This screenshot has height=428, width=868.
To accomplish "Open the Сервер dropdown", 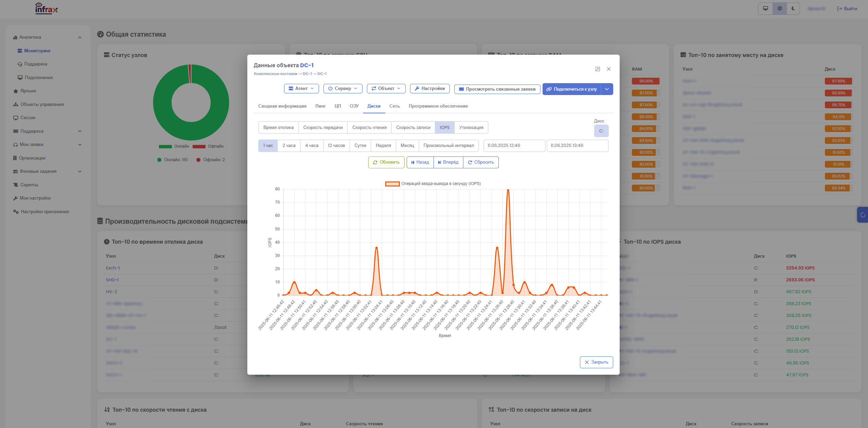I will (343, 89).
